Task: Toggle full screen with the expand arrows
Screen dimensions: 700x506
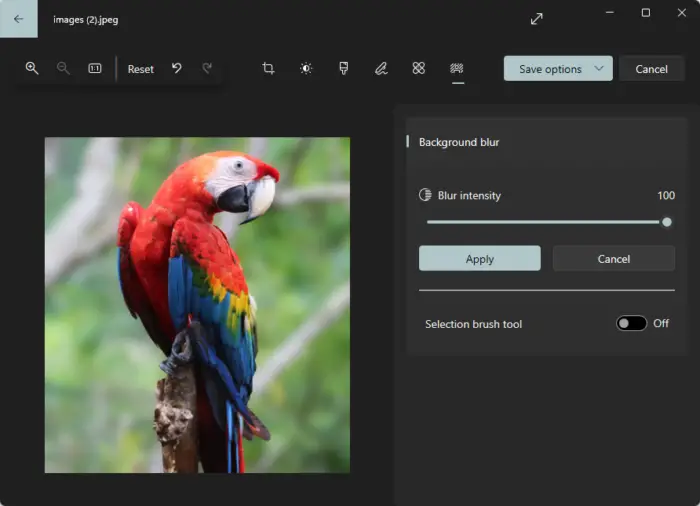Action: click(x=537, y=19)
